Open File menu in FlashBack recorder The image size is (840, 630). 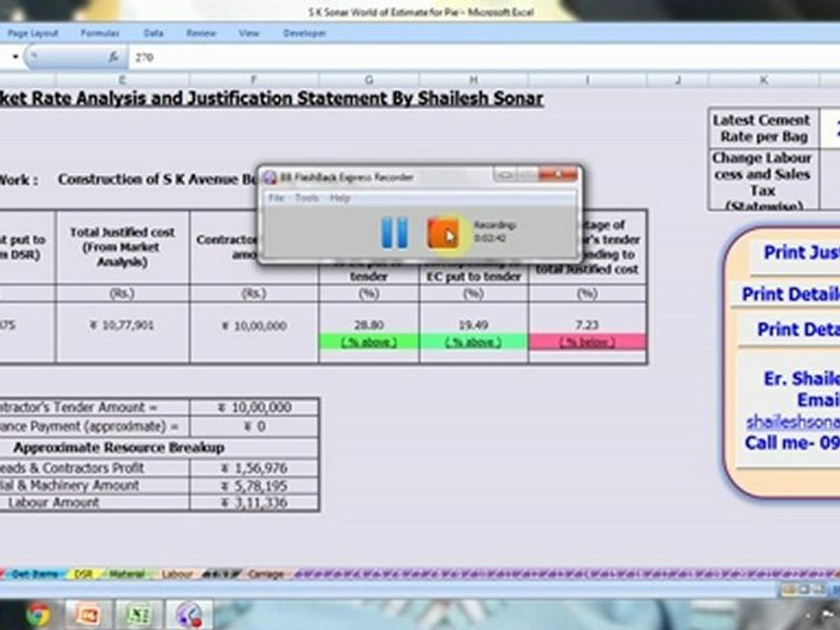click(x=276, y=199)
